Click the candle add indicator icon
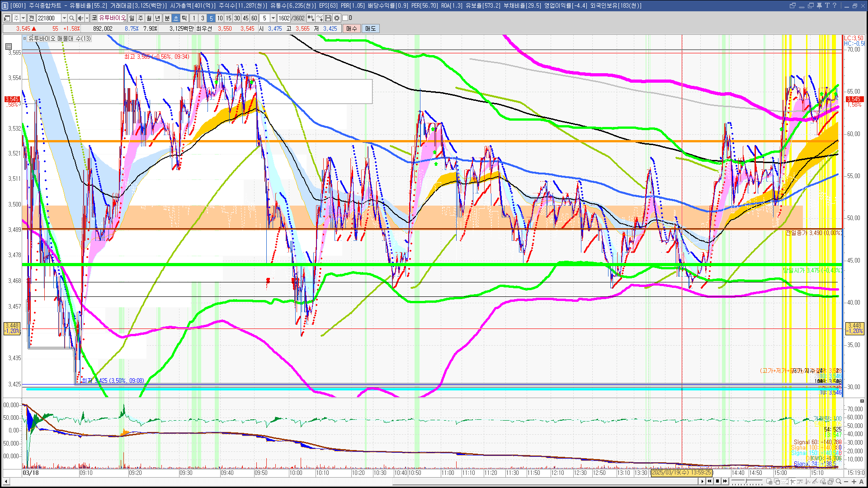Image resolution: width=868 pixels, height=488 pixels. 311,18
